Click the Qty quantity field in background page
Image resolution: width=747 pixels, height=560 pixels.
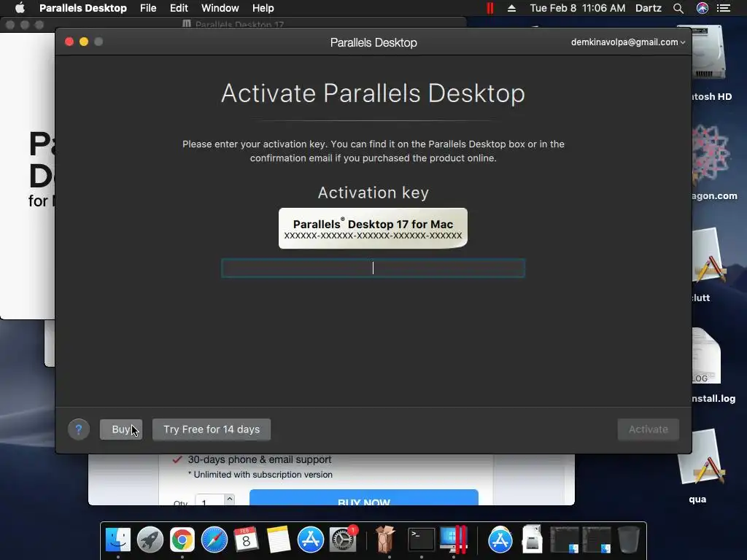[x=210, y=500]
